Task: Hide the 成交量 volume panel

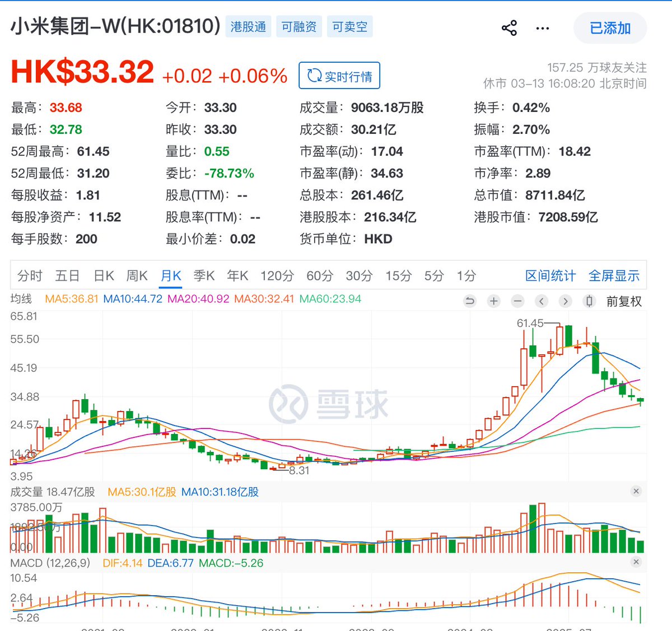Action: [x=636, y=491]
